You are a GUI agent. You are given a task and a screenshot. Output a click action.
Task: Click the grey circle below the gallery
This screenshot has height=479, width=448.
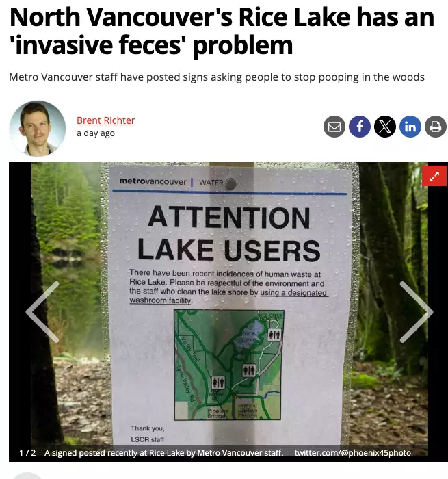pyautogui.click(x=27, y=476)
